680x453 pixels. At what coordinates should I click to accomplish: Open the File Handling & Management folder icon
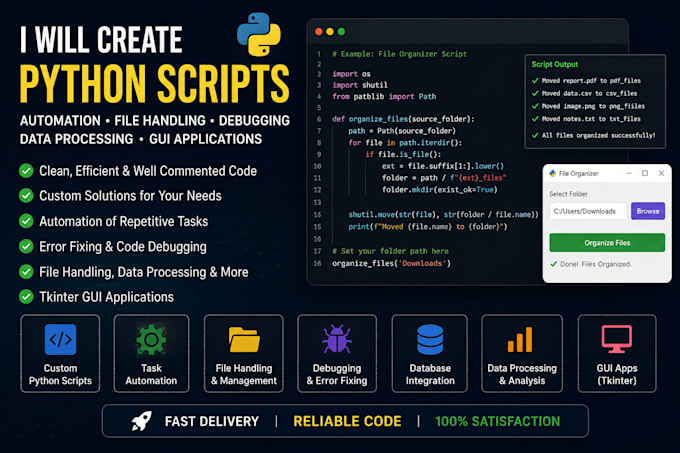tap(244, 339)
